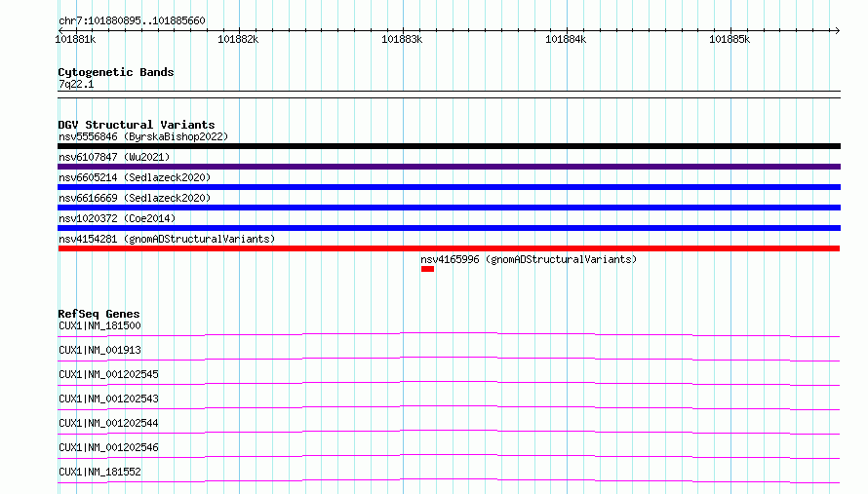Click the chr7:101880895..101885660 coordinate label

tap(132, 20)
